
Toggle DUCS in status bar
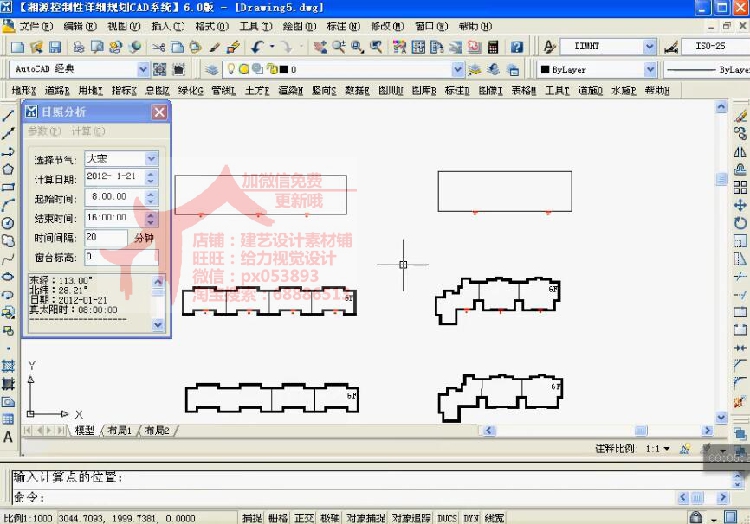point(447,518)
